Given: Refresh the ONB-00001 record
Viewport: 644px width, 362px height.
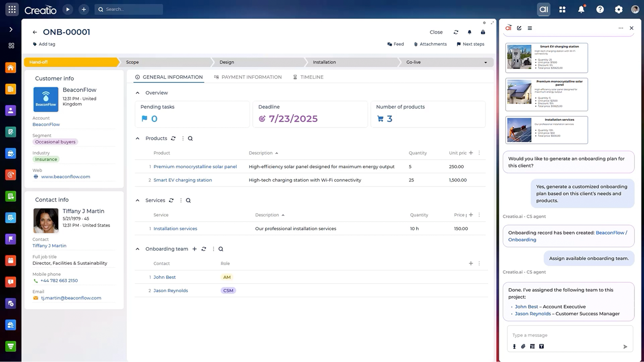Looking at the screenshot, I should click(456, 32).
